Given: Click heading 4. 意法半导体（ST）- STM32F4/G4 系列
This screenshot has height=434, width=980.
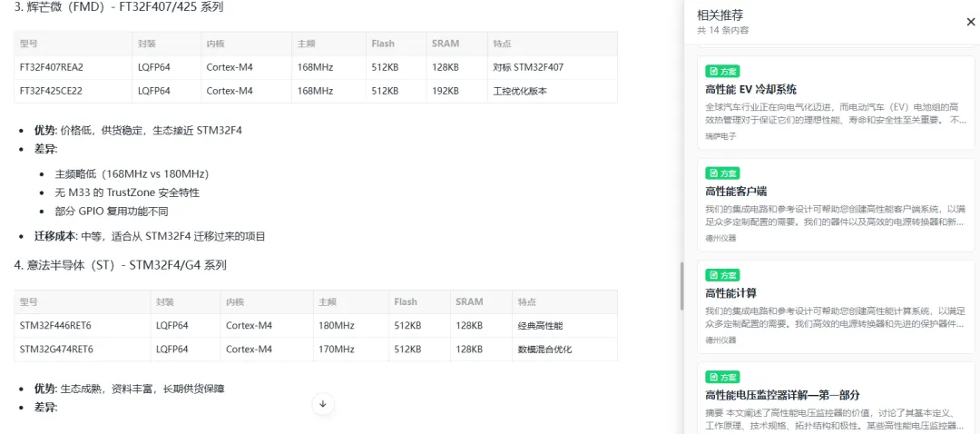Looking at the screenshot, I should click(120, 265).
